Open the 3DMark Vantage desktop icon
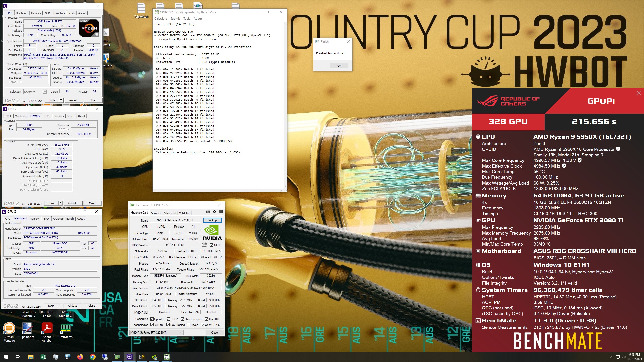This screenshot has width=644, height=362. tap(9, 332)
